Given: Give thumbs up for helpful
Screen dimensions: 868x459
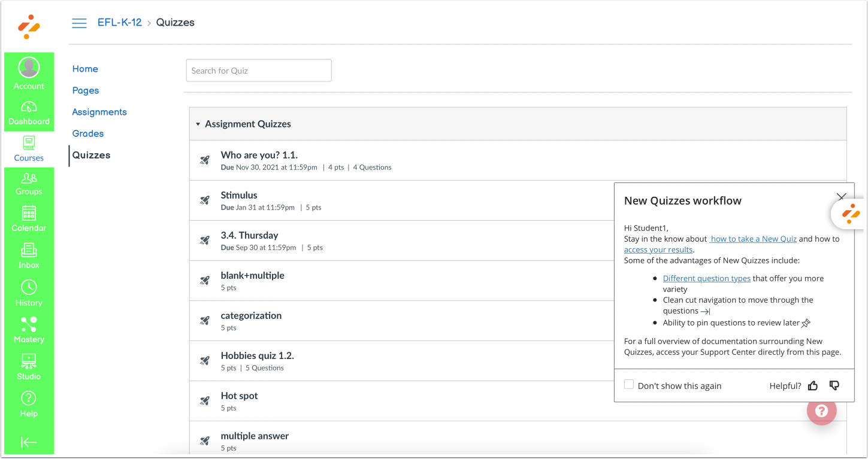Looking at the screenshot, I should [x=813, y=386].
